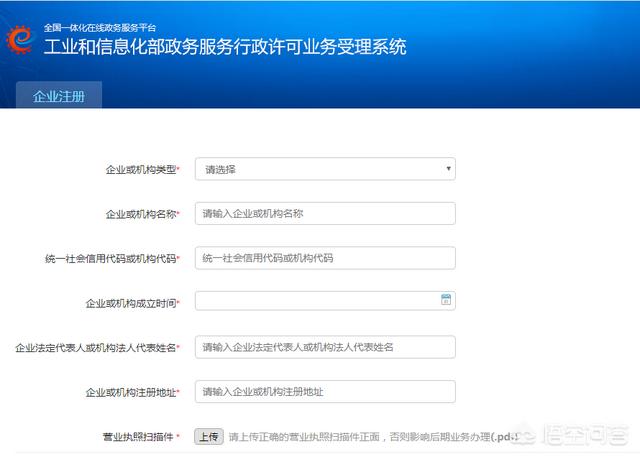Click the 营业执照扫描件 label
This screenshot has height=457, width=640.
[138, 437]
